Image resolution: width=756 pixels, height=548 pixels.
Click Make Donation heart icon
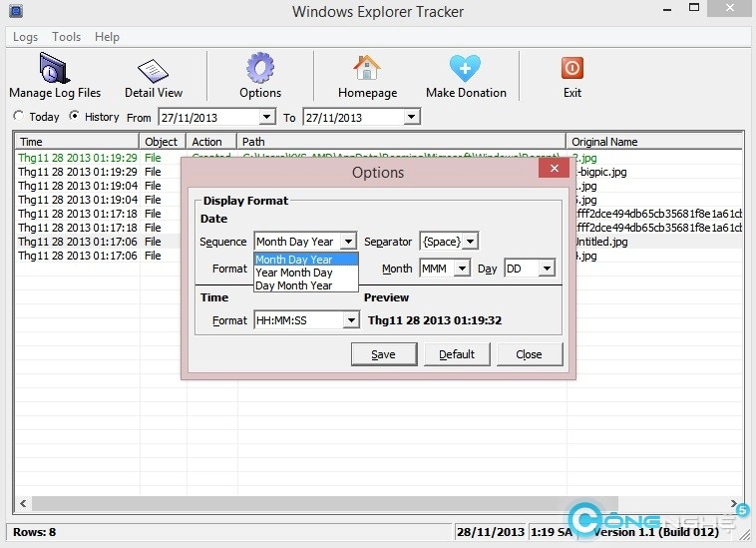click(465, 68)
